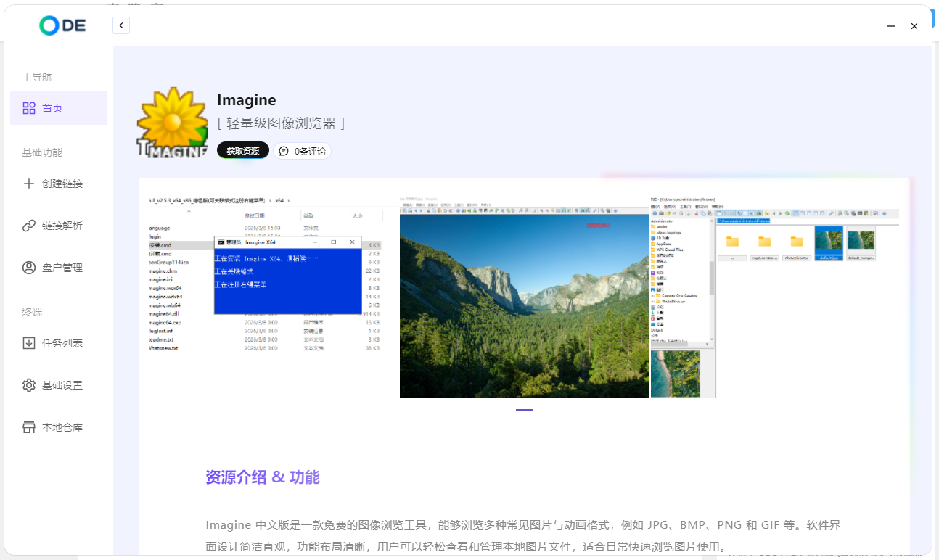939x560 pixels.
Task: View the file browser screenshot
Action: pyautogui.click(x=775, y=297)
